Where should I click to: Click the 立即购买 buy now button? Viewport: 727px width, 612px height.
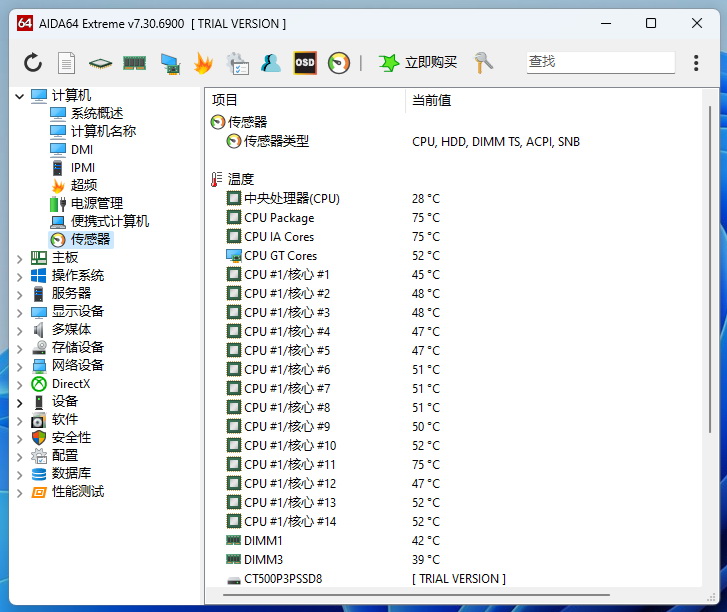tap(417, 62)
